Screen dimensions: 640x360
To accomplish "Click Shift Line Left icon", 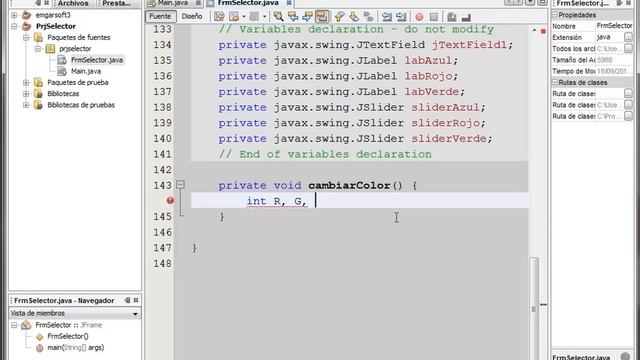I will (386, 17).
